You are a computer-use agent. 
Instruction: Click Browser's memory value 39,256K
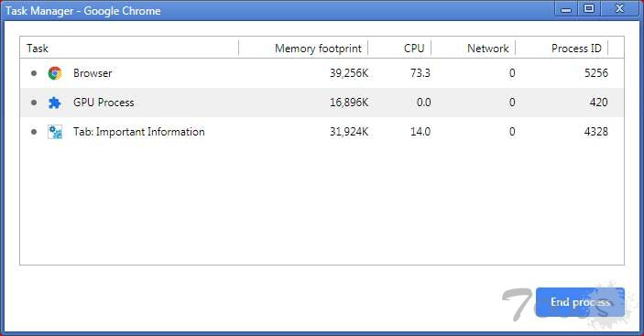click(349, 73)
